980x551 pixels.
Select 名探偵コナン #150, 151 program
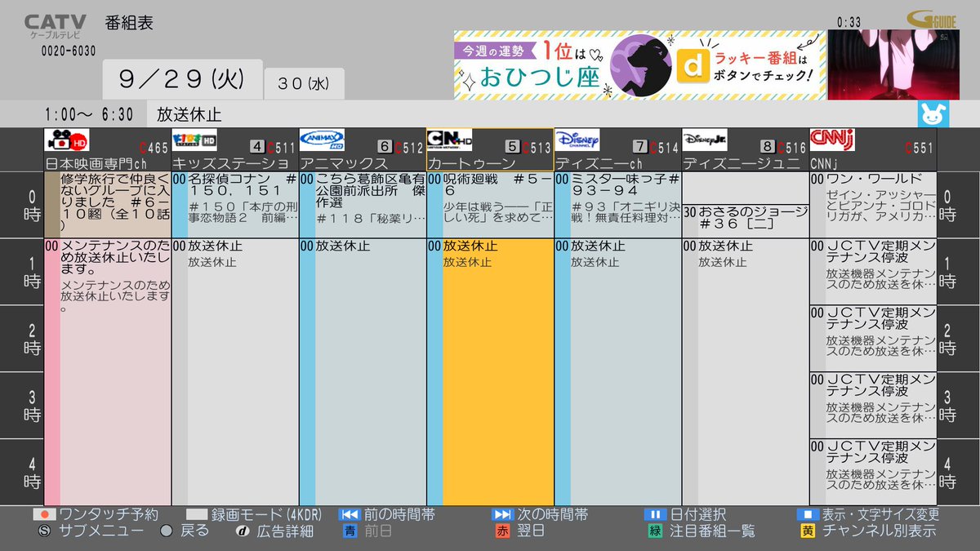click(x=235, y=205)
